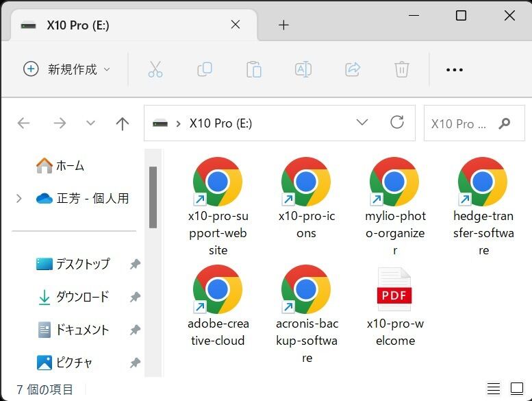Image resolution: width=532 pixels, height=401 pixels.
Task: Add a new tab
Action: click(x=283, y=25)
